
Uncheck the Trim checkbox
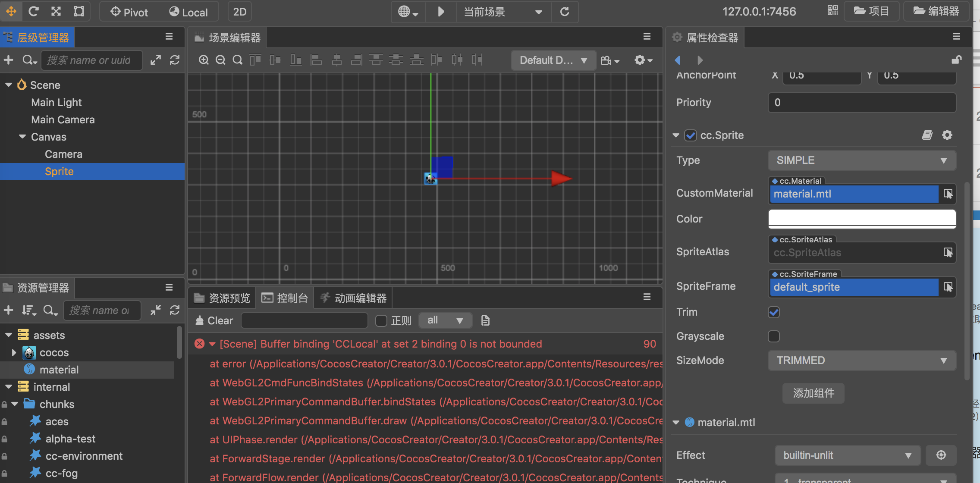774,312
